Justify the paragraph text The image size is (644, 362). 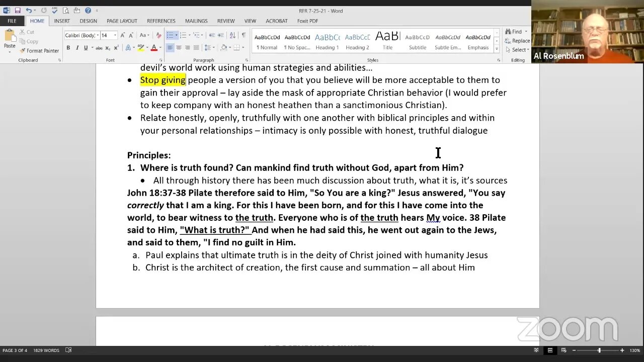coord(196,48)
